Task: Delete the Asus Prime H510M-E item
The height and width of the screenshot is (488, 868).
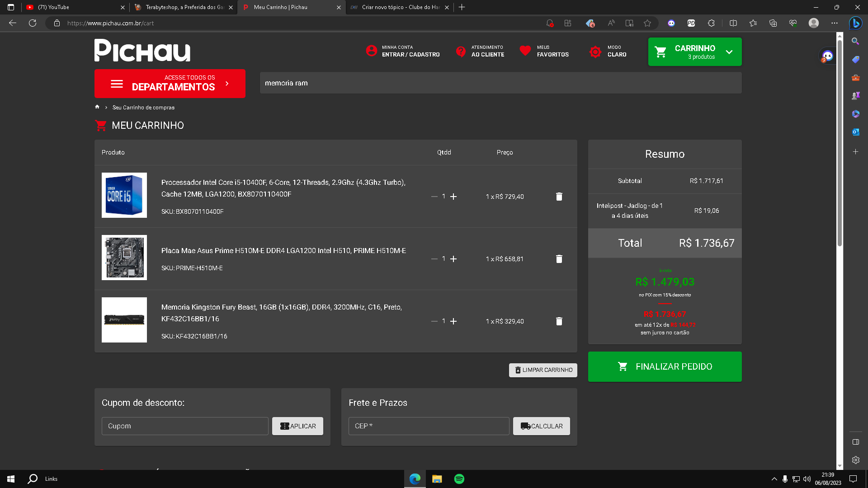Action: pyautogui.click(x=559, y=259)
